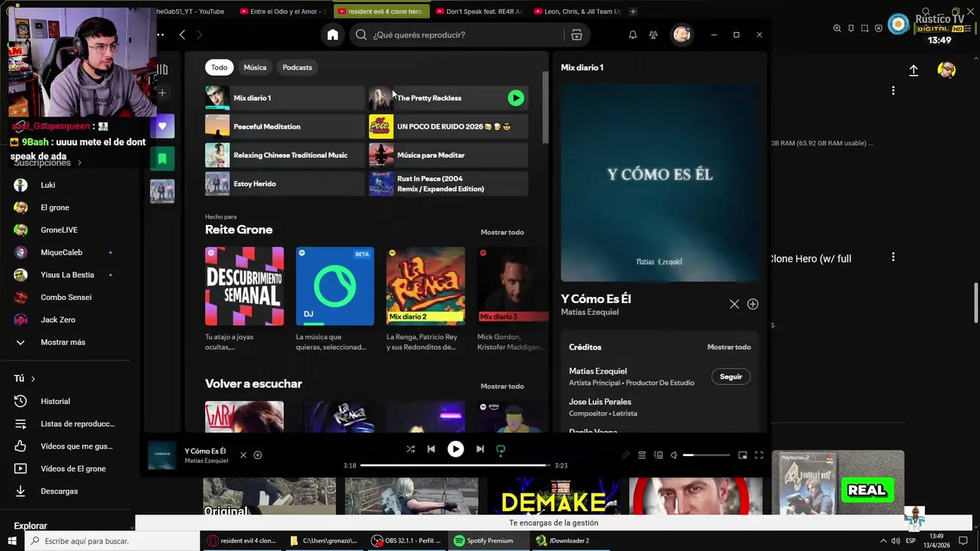Viewport: 980px width, 551px height.
Task: Open Historial in YouTube sidebar
Action: coord(55,401)
